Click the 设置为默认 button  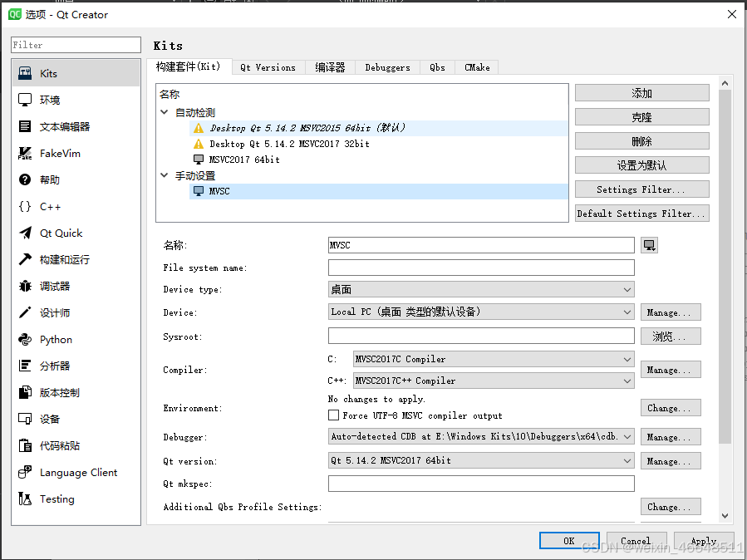tap(641, 165)
